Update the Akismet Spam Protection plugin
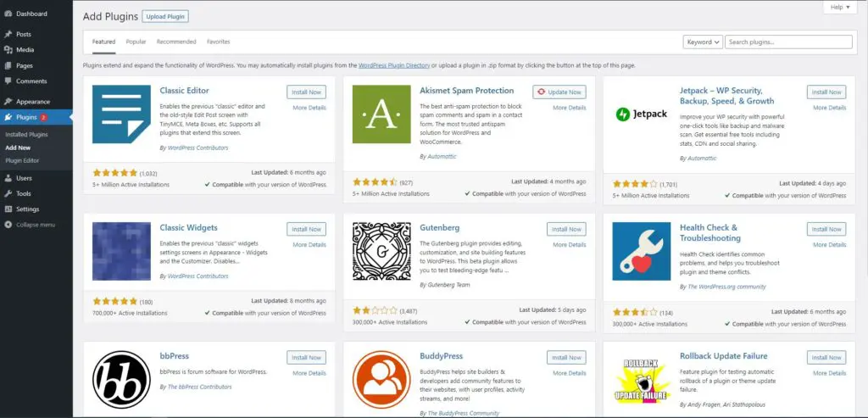This screenshot has height=418, width=868. coord(559,92)
